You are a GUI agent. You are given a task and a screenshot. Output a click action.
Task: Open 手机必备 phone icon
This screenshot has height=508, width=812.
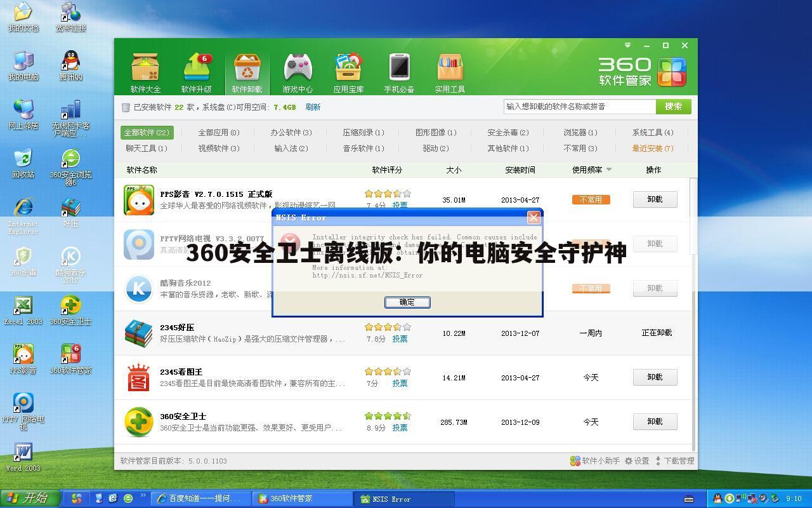point(399,72)
